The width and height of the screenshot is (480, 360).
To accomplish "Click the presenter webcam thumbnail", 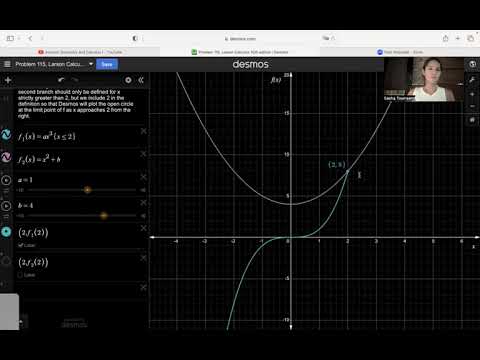I will coord(424,79).
